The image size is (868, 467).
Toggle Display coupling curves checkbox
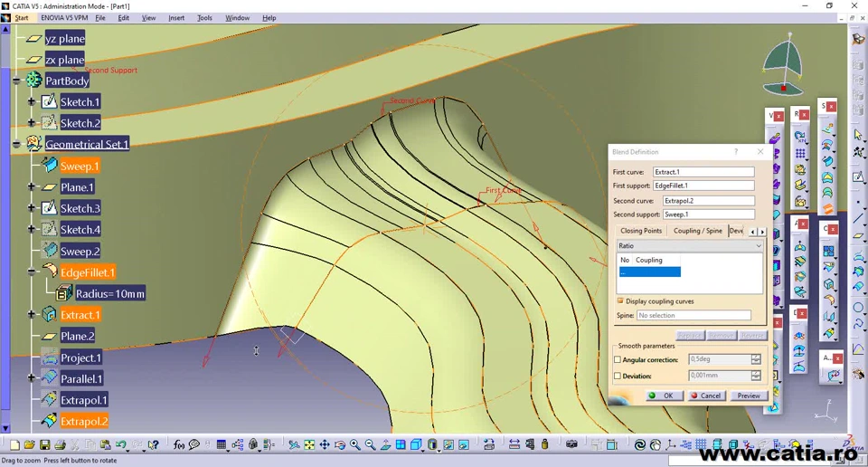point(620,301)
